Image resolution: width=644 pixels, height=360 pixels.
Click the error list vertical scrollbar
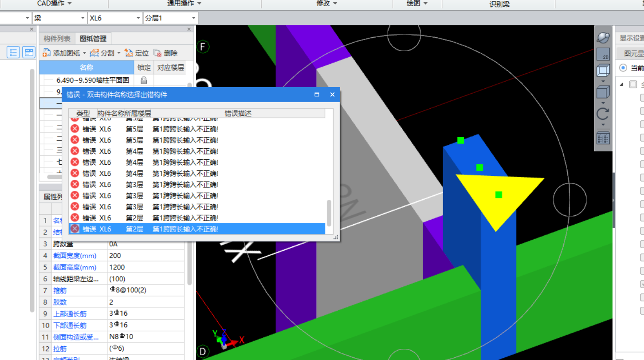[x=329, y=213]
